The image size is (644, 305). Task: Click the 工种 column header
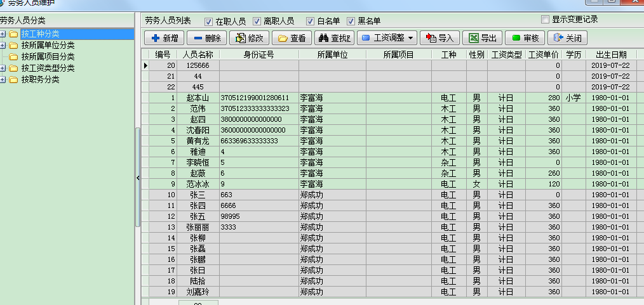[449, 55]
